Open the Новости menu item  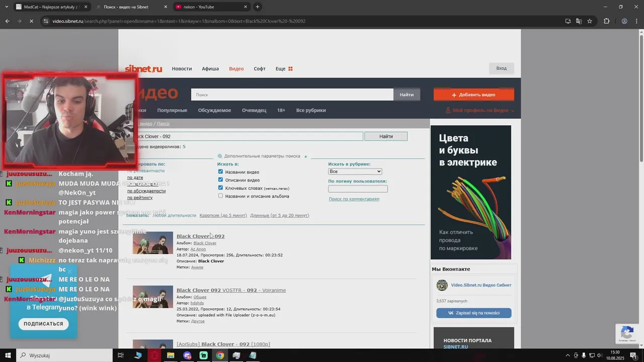(182, 69)
